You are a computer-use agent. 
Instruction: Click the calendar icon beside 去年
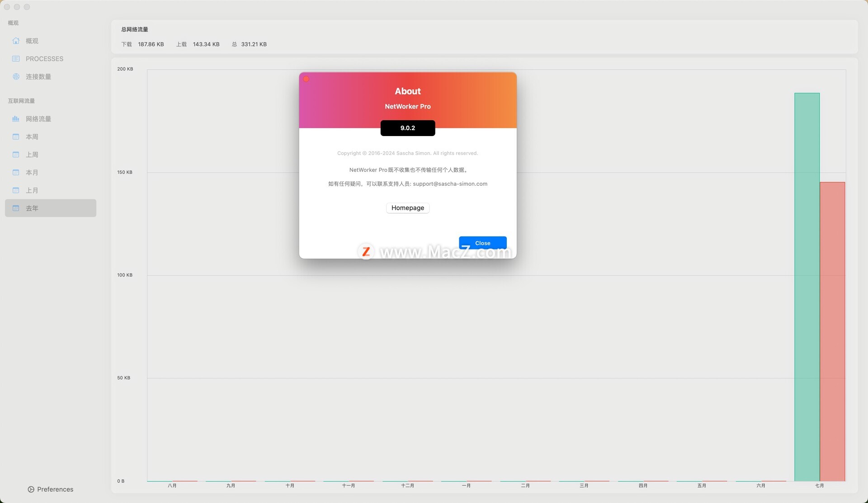(16, 208)
